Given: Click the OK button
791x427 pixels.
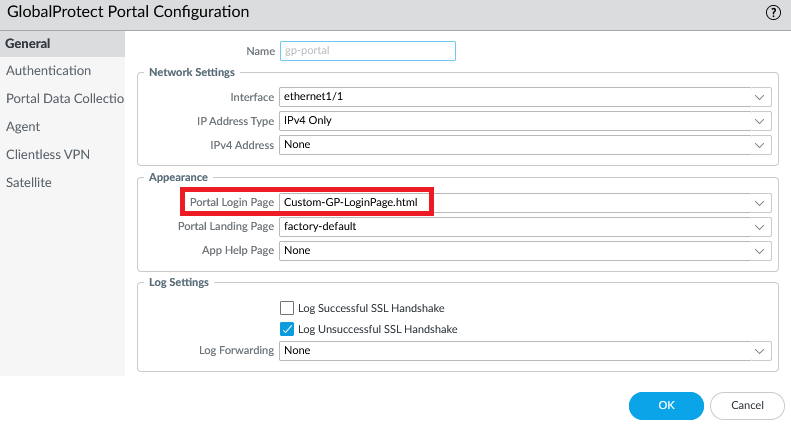Looking at the screenshot, I should [x=666, y=405].
